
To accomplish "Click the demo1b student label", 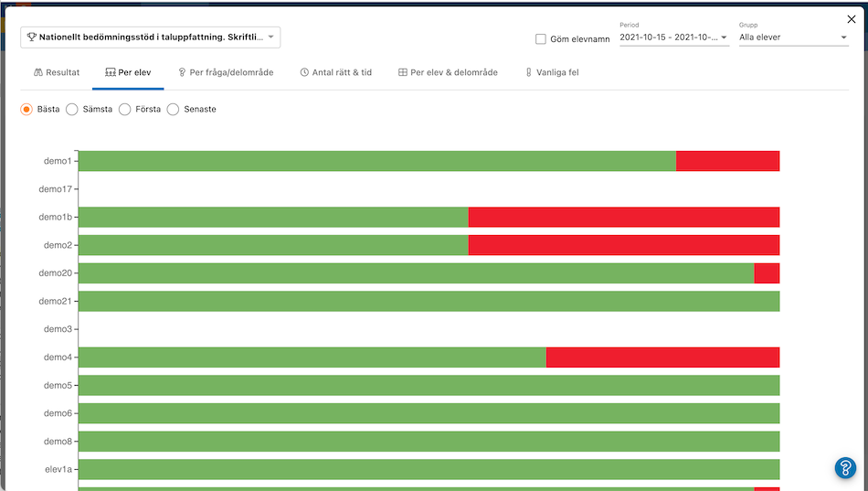I will click(x=56, y=218).
